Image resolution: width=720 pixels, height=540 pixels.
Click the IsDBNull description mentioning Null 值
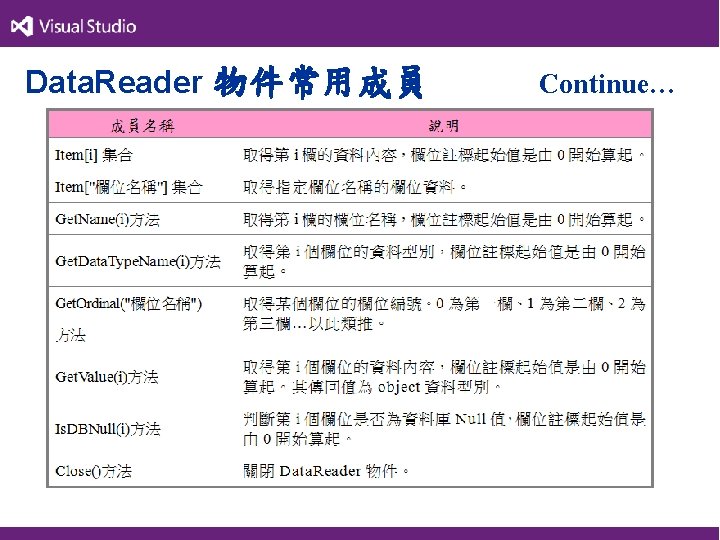444,429
